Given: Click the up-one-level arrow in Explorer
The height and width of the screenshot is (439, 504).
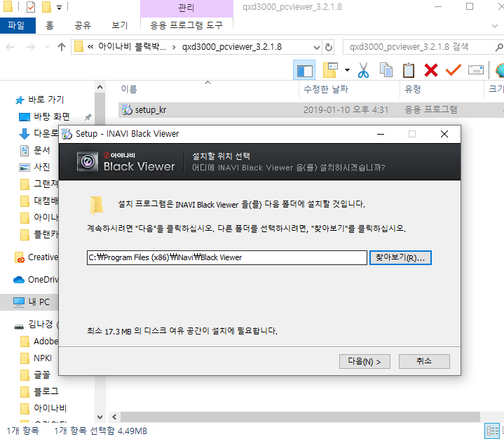Looking at the screenshot, I should pyautogui.click(x=62, y=47).
